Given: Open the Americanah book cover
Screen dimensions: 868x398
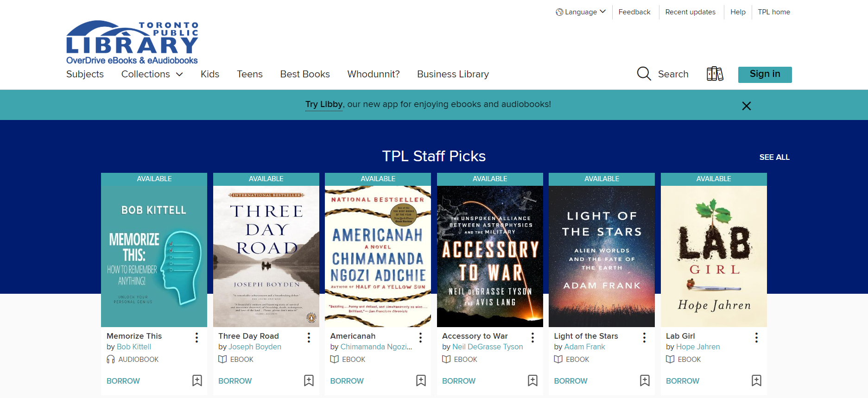Looking at the screenshot, I should (x=378, y=256).
